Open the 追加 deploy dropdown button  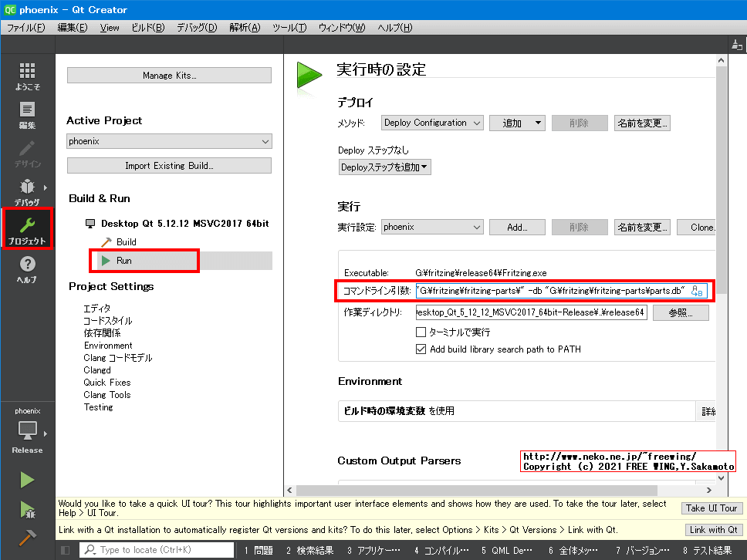coord(517,123)
